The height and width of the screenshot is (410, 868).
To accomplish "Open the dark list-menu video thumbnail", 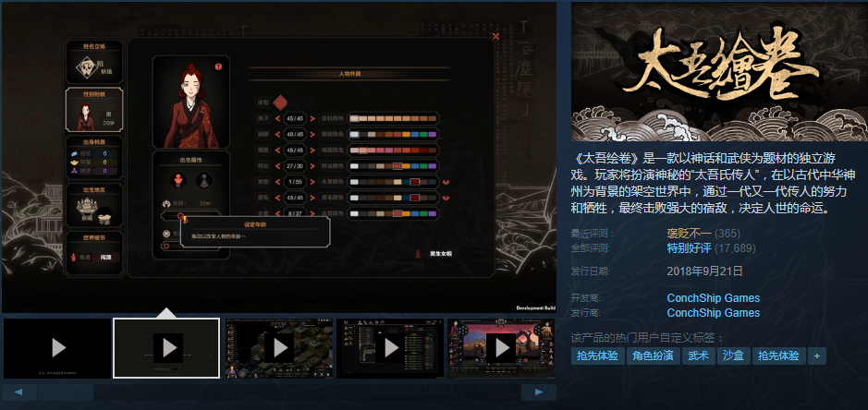I will tap(390, 348).
